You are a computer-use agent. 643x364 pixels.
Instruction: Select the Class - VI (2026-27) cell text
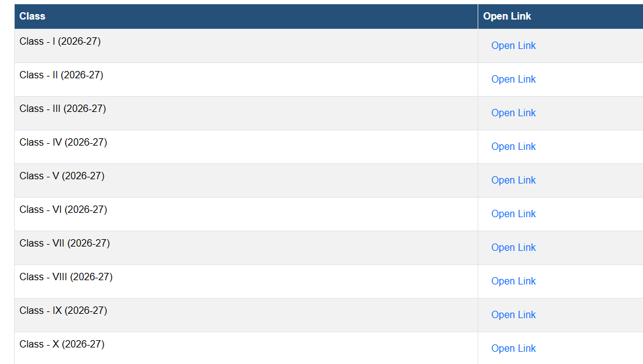(63, 209)
